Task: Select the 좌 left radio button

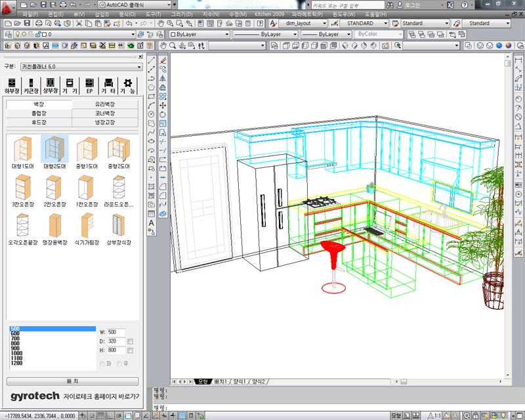Action: pyautogui.click(x=102, y=364)
